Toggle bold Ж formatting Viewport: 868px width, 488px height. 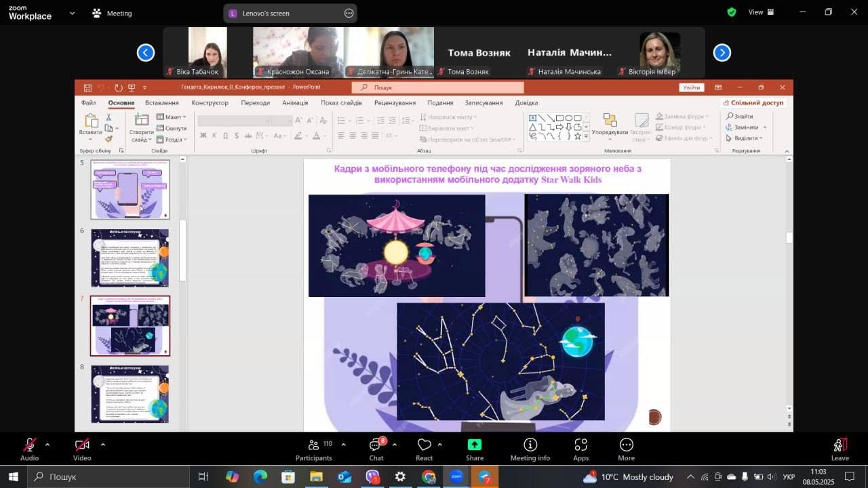pos(203,136)
